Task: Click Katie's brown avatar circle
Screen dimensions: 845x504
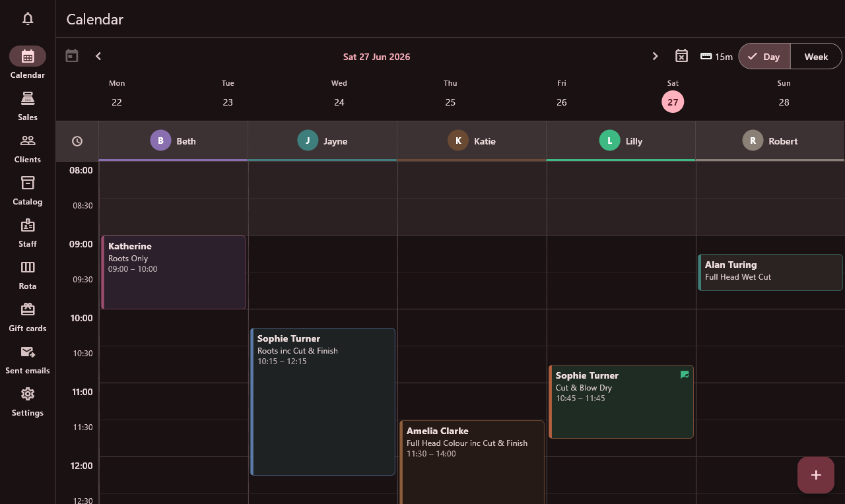Action: click(x=458, y=141)
